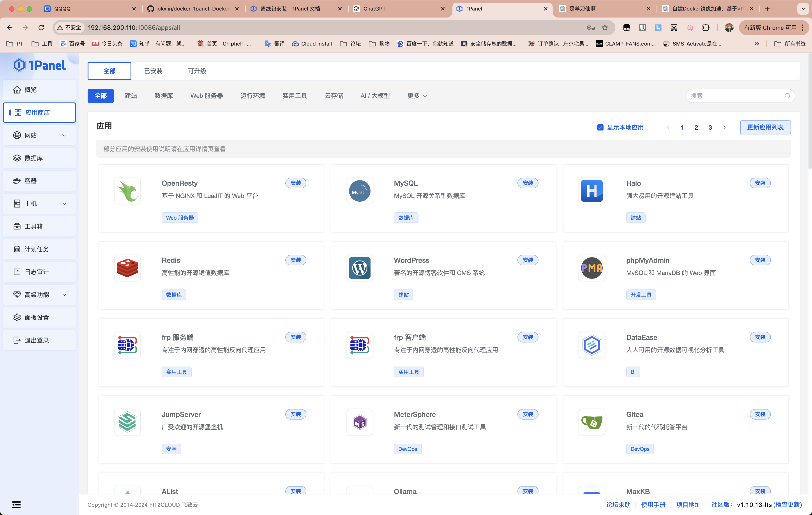Install Gitea via 安装 button
Screen dimensions: 812x515
760,414
